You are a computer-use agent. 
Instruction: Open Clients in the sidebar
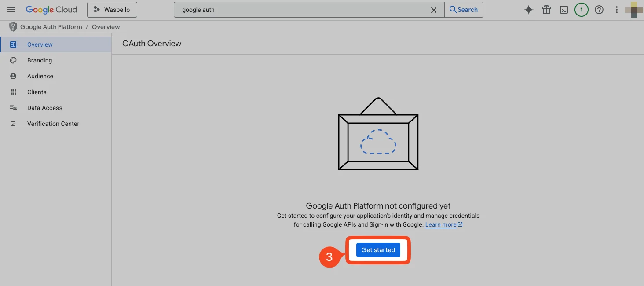pyautogui.click(x=56, y=92)
